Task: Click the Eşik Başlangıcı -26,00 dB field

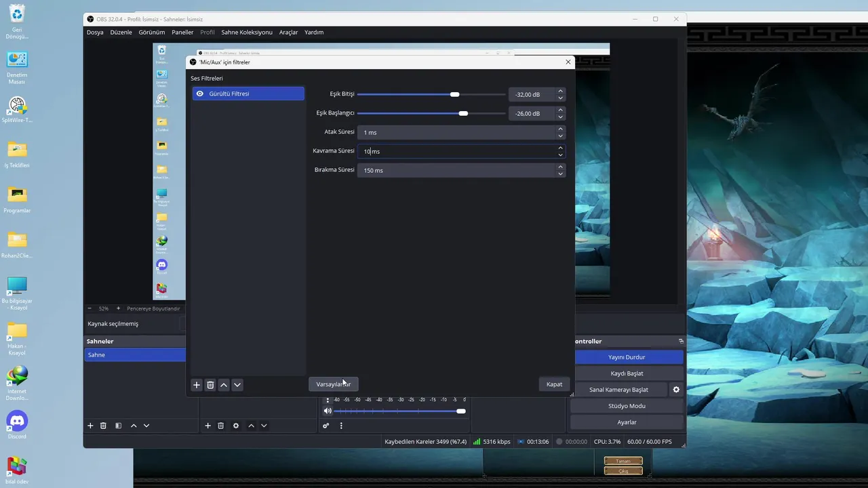Action: coord(532,113)
